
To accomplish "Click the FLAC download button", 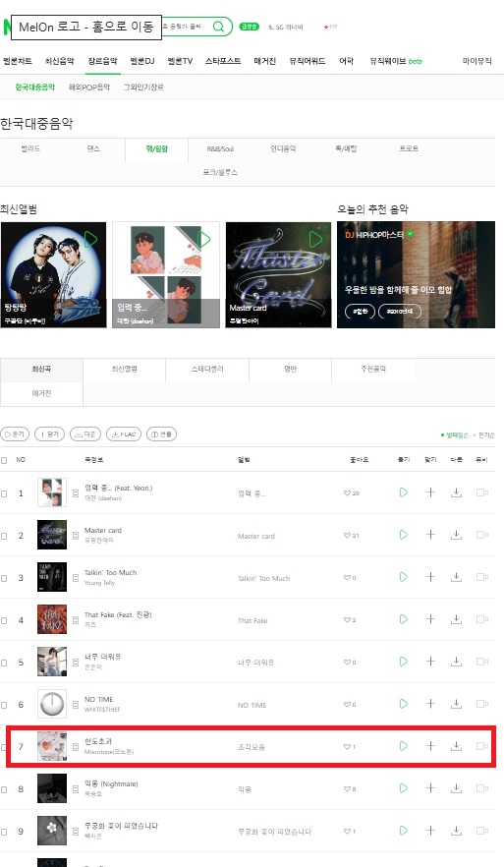I will click(x=124, y=434).
